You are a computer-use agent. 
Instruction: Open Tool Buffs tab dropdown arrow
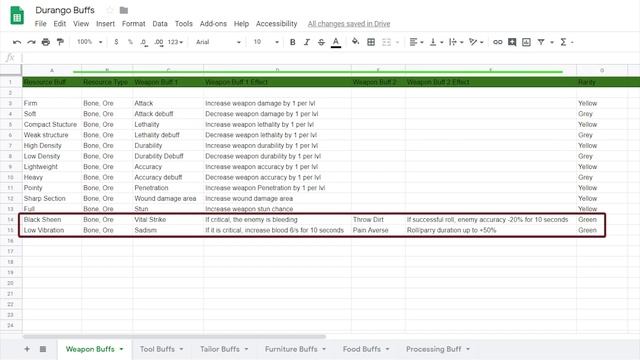[x=181, y=349]
